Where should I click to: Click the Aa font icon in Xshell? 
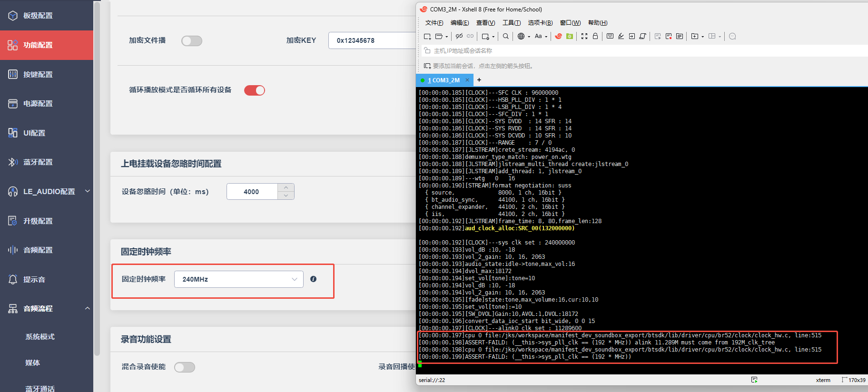[538, 36]
